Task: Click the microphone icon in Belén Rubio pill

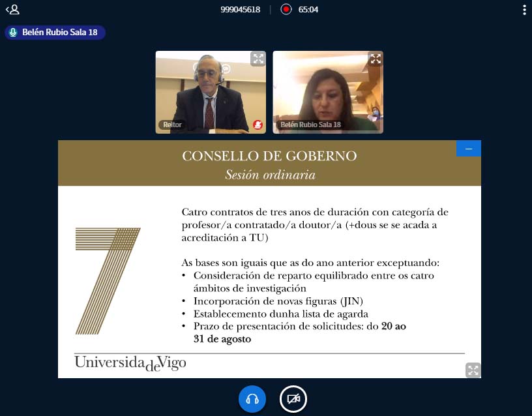Action: [13, 32]
